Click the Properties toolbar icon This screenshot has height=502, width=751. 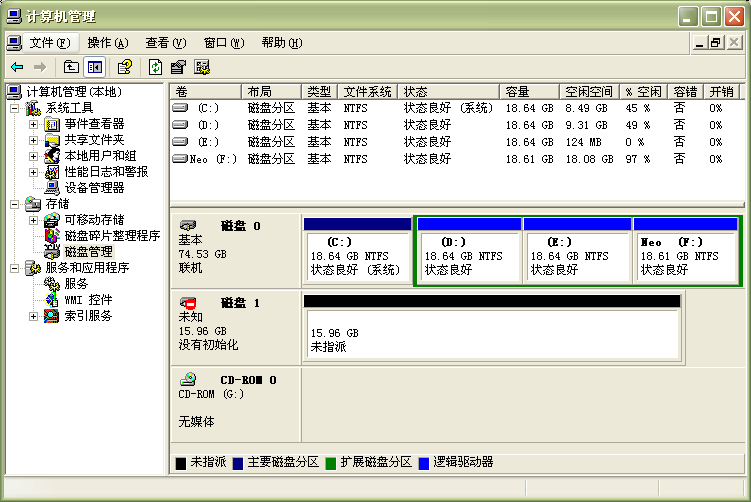(x=178, y=67)
